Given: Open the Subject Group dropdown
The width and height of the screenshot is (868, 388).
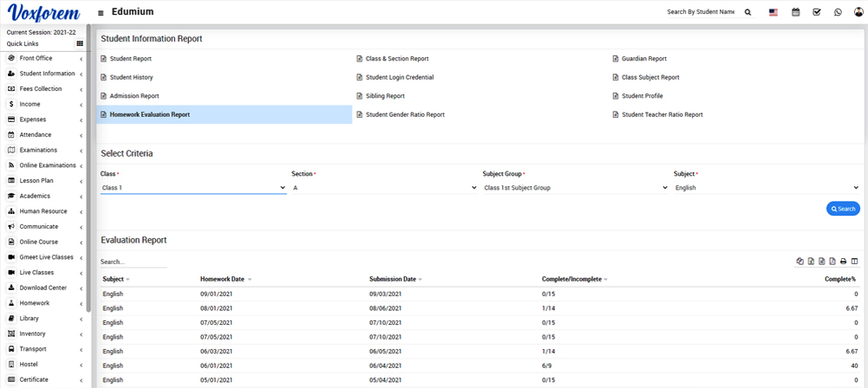Looking at the screenshot, I should click(x=575, y=188).
